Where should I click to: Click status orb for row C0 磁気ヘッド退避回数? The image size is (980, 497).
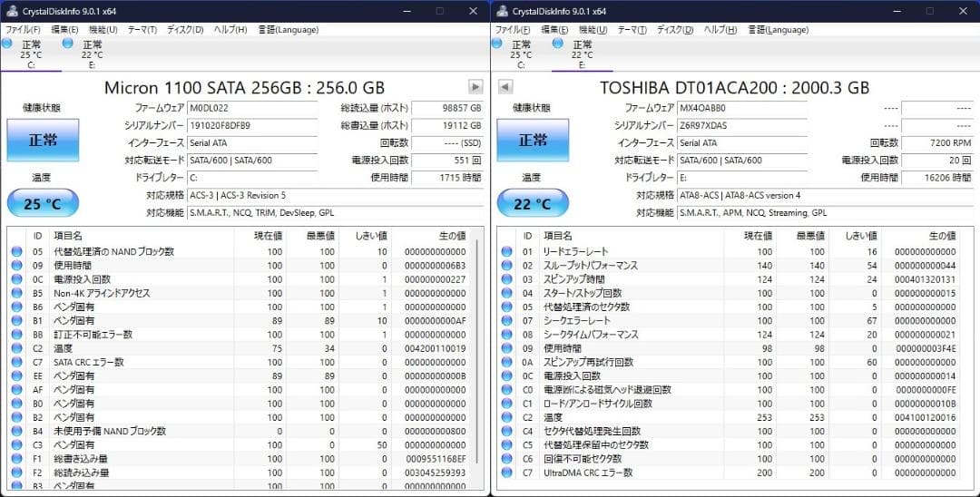(507, 390)
